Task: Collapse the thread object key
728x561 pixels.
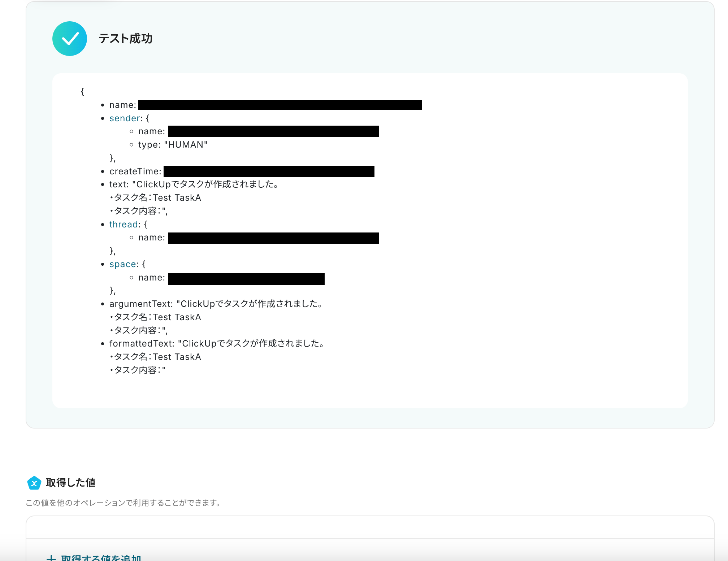Action: click(123, 225)
